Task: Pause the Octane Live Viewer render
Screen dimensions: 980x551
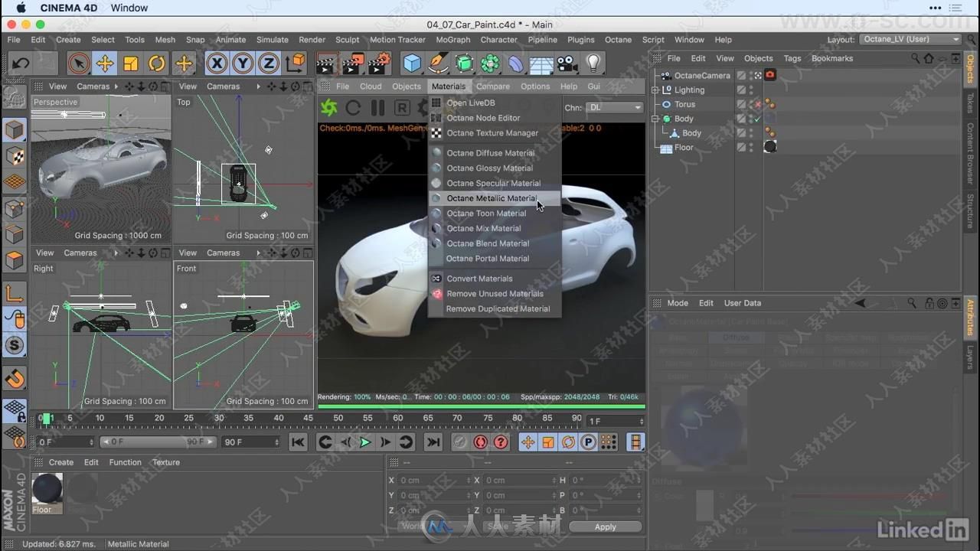Action: (x=377, y=108)
